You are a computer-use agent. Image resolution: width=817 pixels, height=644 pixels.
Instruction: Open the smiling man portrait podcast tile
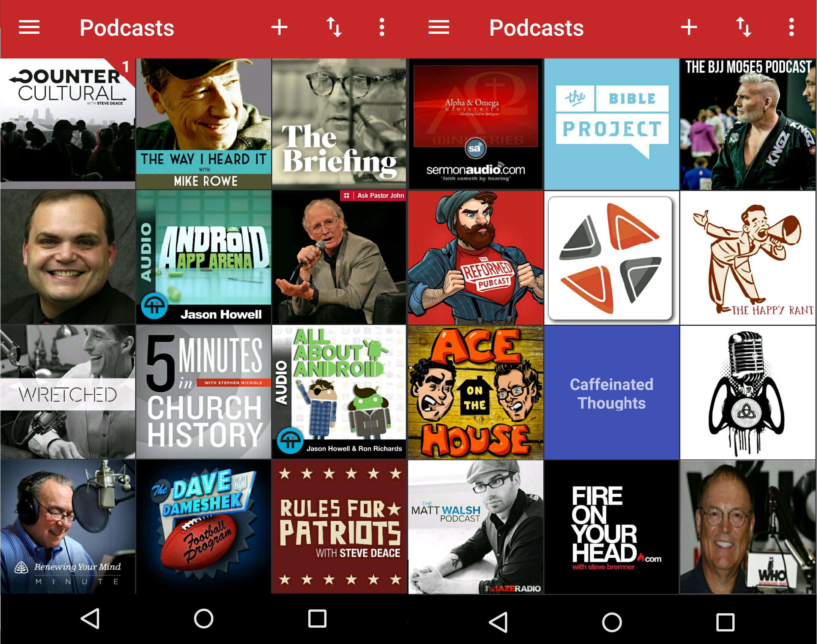(x=68, y=257)
